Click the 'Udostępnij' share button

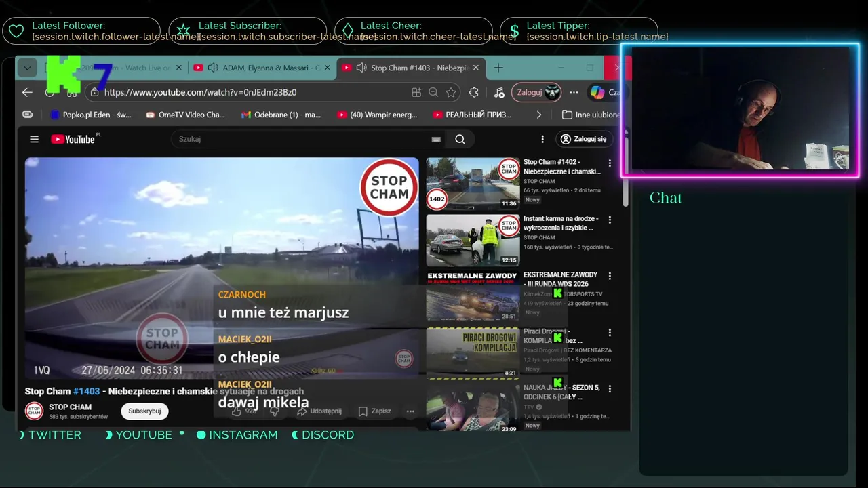click(319, 411)
